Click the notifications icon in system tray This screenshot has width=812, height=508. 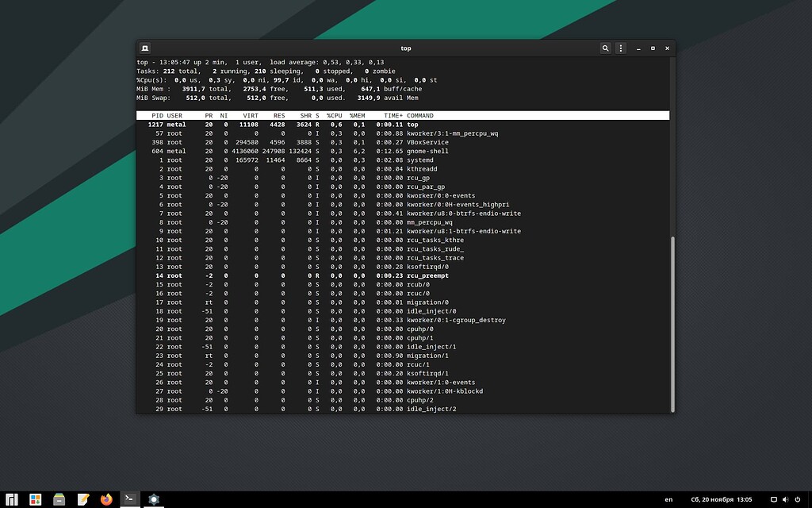point(774,499)
